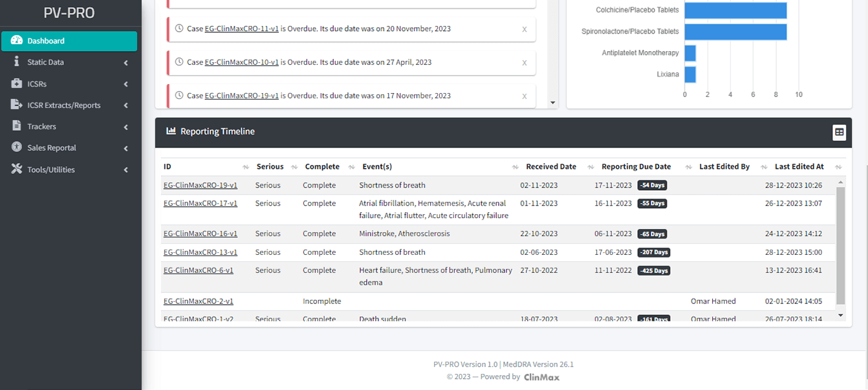
Task: Open EG-ClinMaxCRO-10-v1 link in overdue alert
Action: point(241,62)
